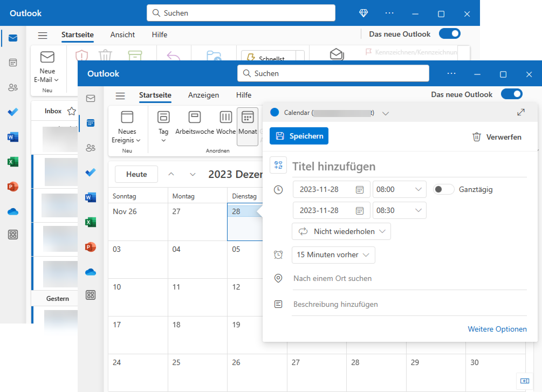The height and width of the screenshot is (392, 542).
Task: Open the Hilfe tab in the calendar window
Action: [243, 95]
